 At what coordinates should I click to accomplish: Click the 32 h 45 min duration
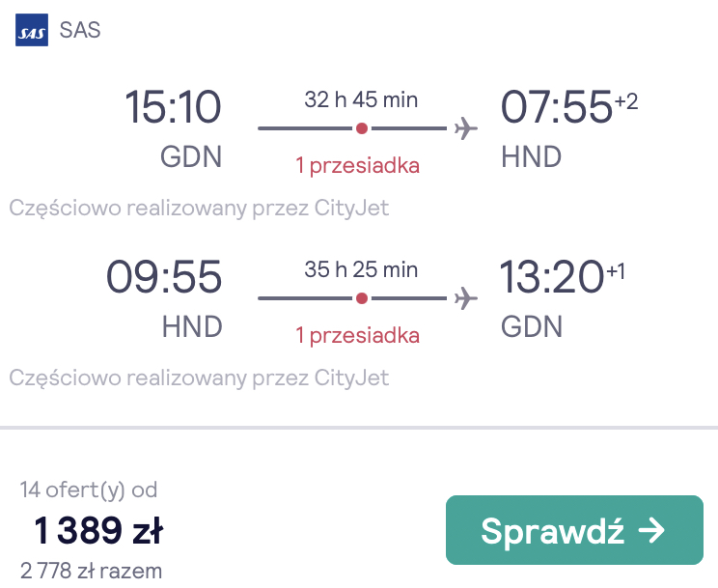click(x=361, y=99)
